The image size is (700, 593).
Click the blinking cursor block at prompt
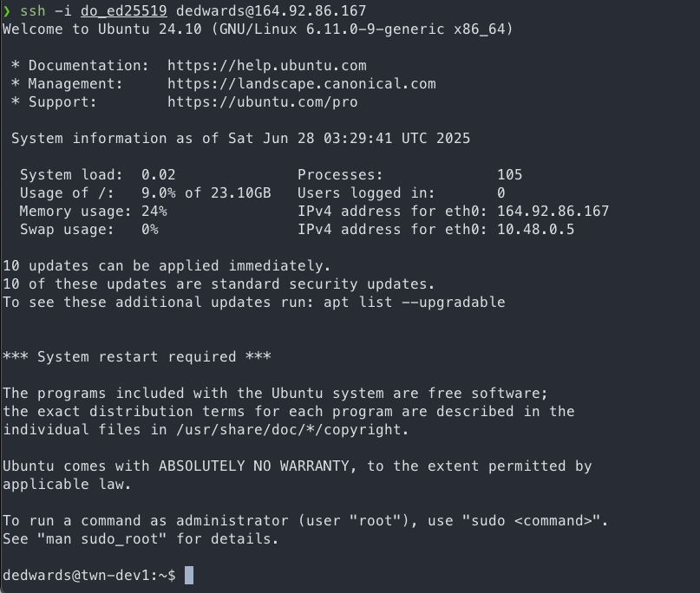pyautogui.click(x=189, y=575)
